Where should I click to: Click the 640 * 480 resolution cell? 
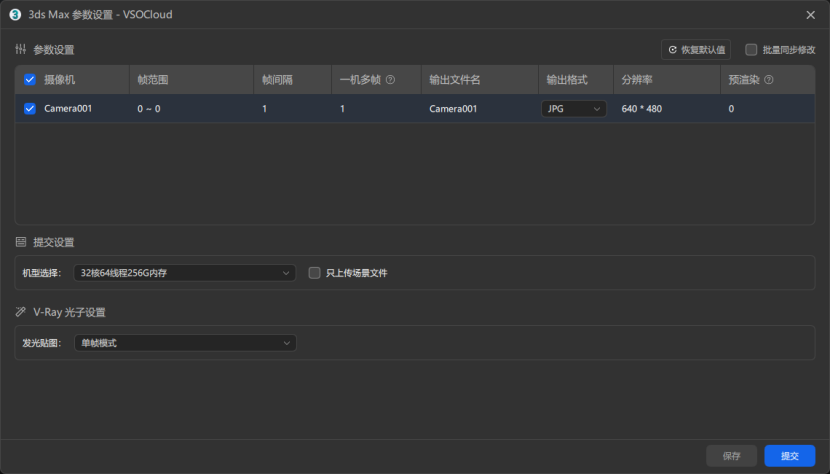point(642,109)
